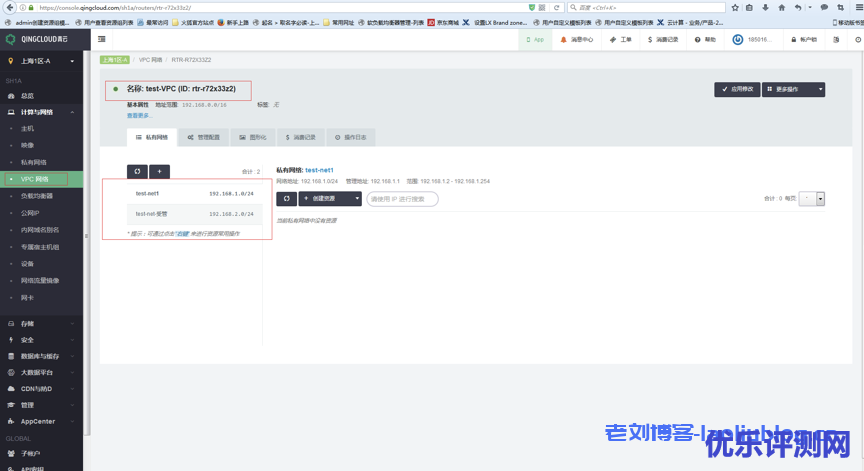Image resolution: width=864 pixels, height=471 pixels.
Task: Go to browser home page icon
Action: [x=781, y=8]
